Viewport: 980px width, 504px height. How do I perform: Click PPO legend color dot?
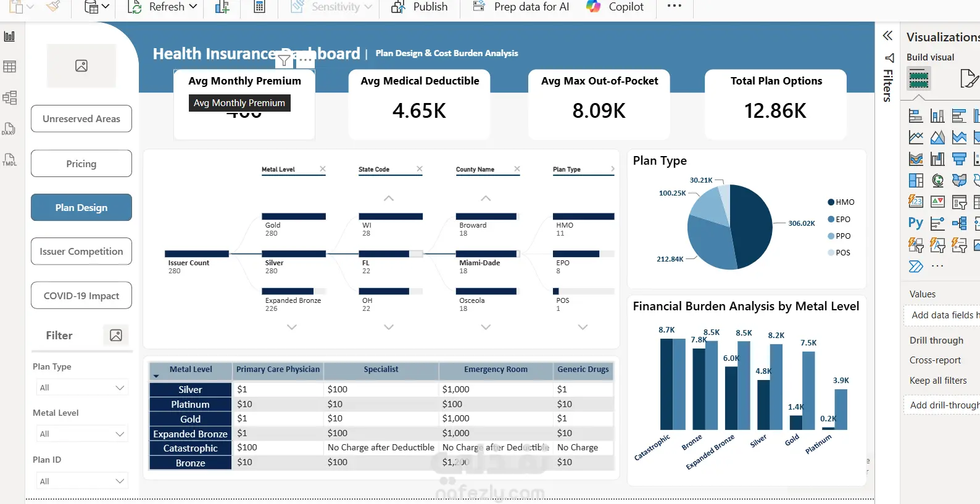pos(831,236)
